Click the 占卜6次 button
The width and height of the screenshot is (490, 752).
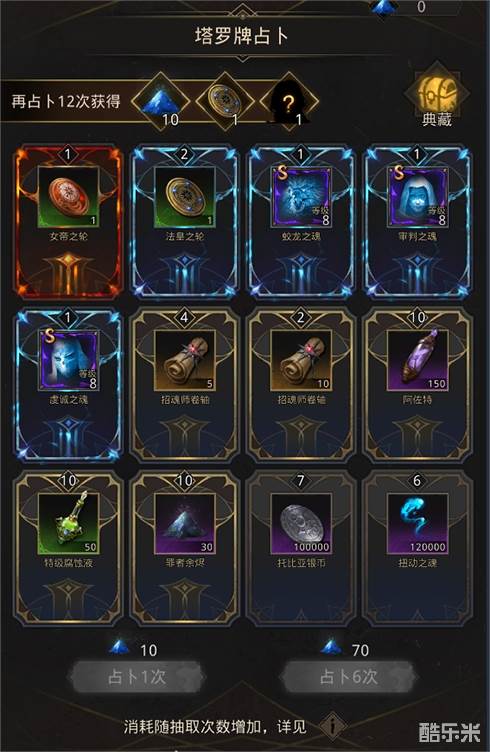click(349, 677)
